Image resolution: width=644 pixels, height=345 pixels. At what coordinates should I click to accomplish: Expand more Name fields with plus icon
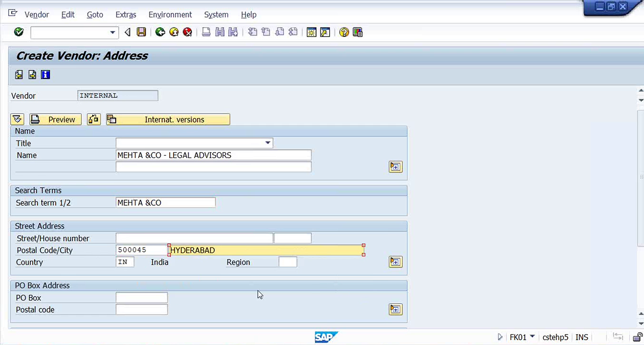[x=396, y=167]
